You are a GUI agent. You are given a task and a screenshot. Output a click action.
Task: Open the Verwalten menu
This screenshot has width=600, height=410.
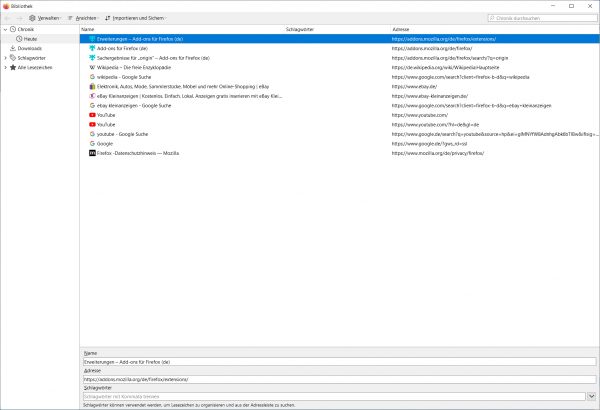(x=45, y=18)
